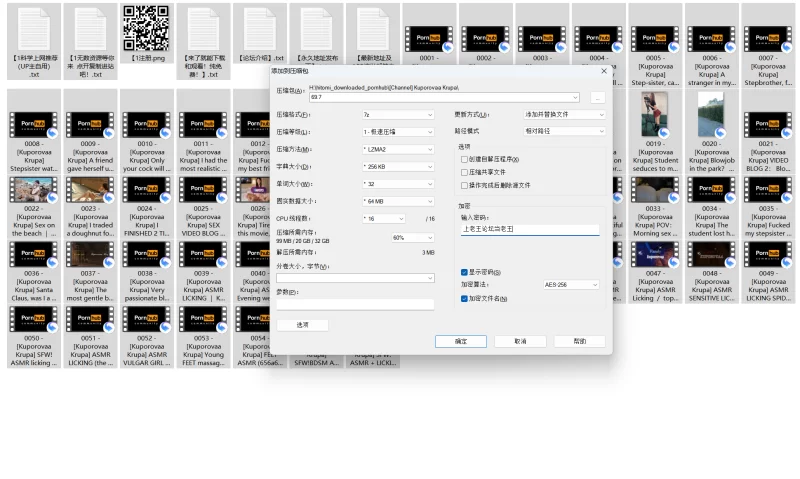Screen dimensions: 800x479
Task: Select video file 0021 VIDEO BLOG 2
Action: tap(768, 132)
